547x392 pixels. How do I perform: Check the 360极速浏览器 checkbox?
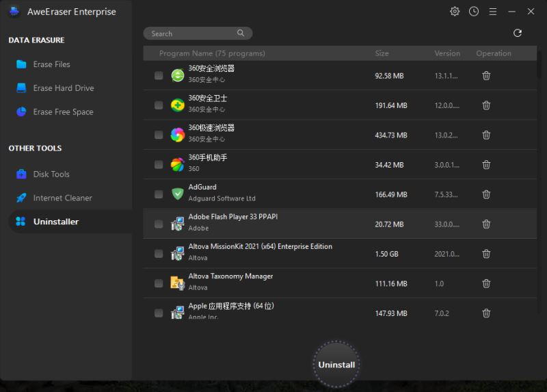pyautogui.click(x=159, y=135)
